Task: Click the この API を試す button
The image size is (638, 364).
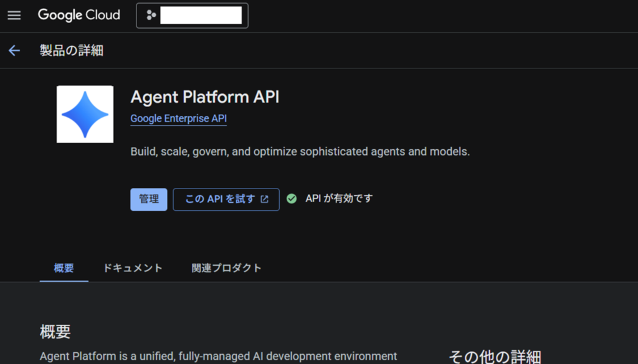Action: [226, 200]
